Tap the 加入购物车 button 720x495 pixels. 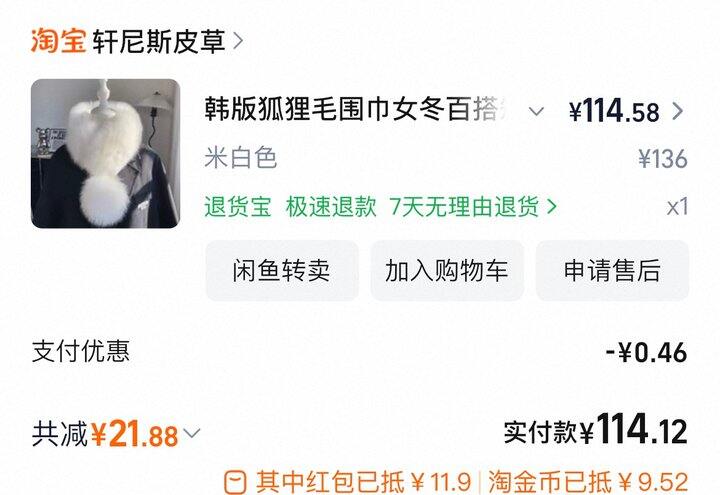pyautogui.click(x=447, y=270)
